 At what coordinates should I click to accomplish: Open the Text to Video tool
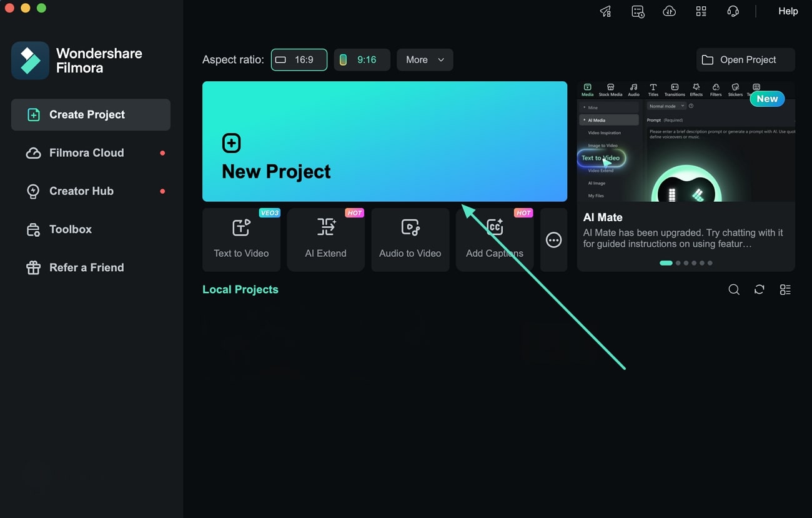(241, 240)
